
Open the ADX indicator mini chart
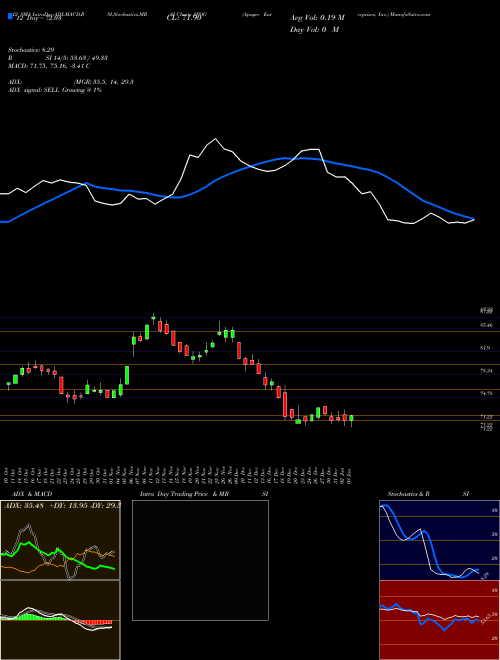pos(60,540)
